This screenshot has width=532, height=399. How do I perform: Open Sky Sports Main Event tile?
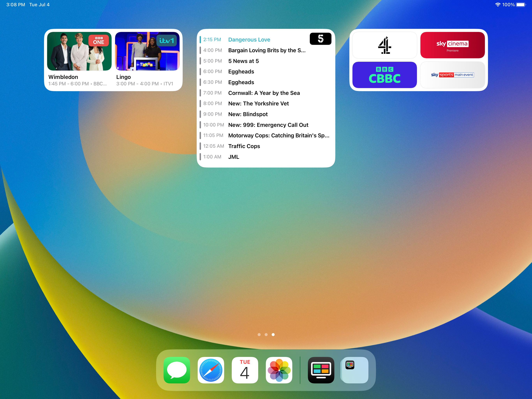452,75
